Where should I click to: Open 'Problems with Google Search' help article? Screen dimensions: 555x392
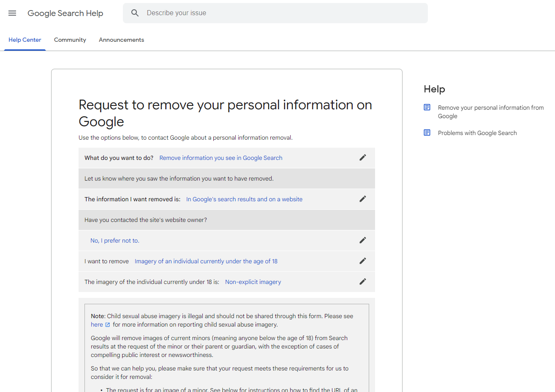pos(477,133)
